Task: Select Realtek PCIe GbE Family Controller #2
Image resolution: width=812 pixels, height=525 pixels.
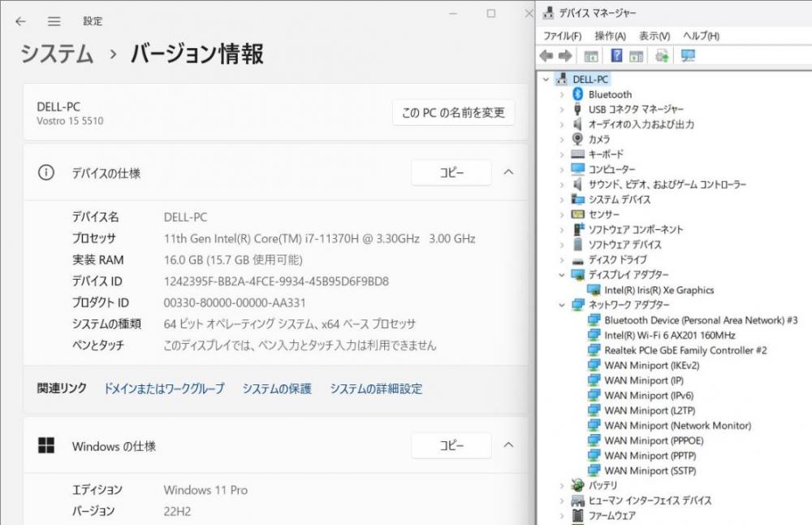Action: coord(685,350)
